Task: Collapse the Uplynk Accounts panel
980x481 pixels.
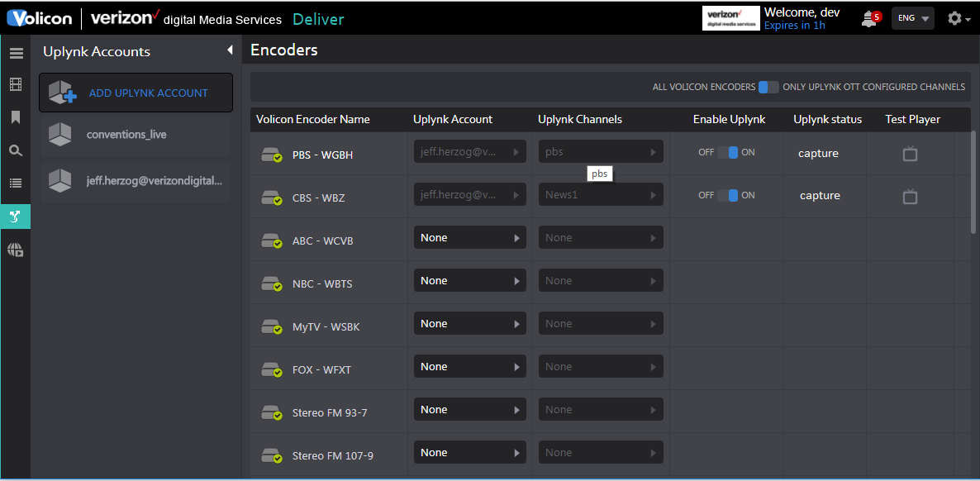Action: [230, 50]
